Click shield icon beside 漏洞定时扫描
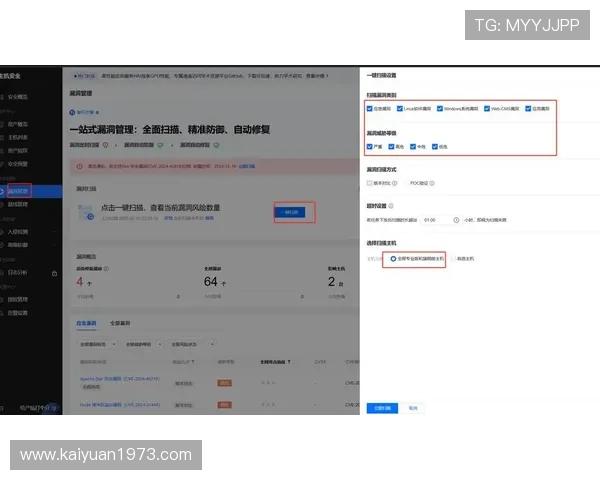The height and width of the screenshot is (480, 600). click(105, 145)
